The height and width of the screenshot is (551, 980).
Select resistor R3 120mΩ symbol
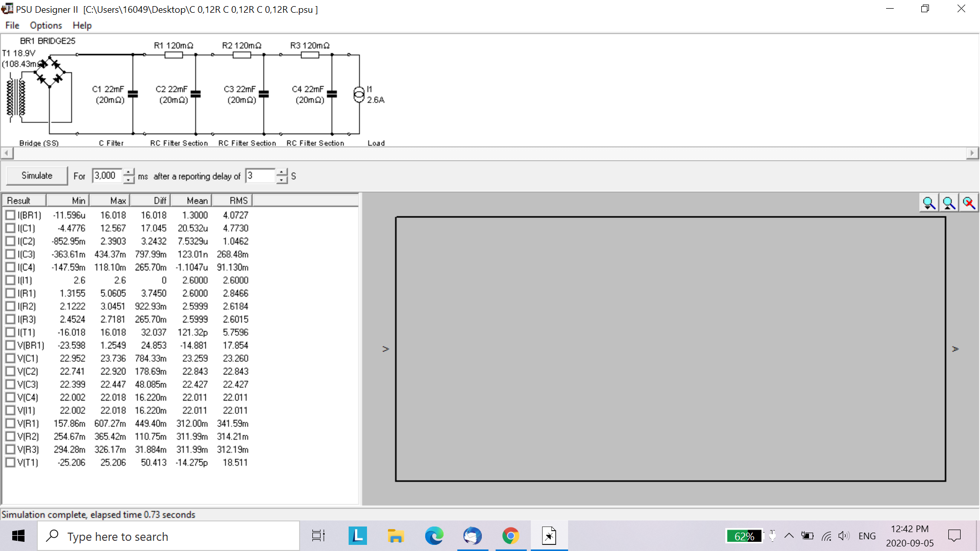point(310,55)
